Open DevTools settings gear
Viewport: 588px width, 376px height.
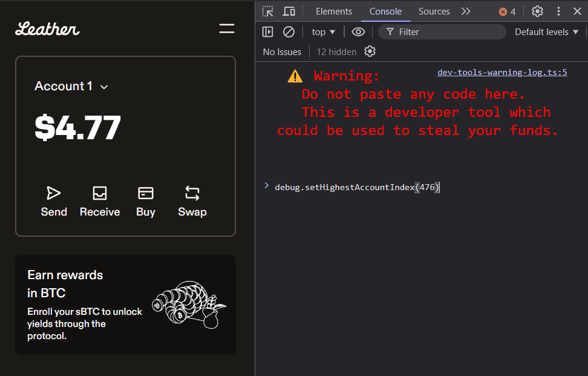[537, 12]
